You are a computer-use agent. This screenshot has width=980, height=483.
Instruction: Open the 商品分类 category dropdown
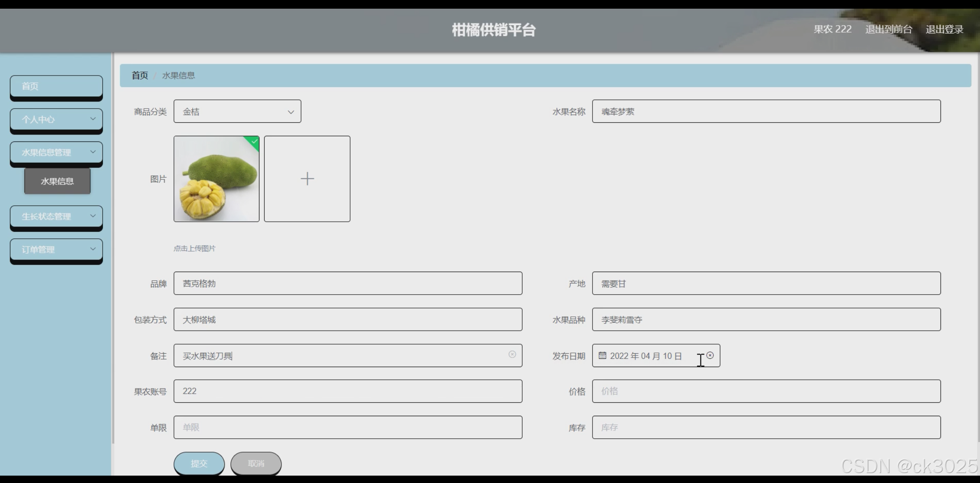tap(237, 112)
